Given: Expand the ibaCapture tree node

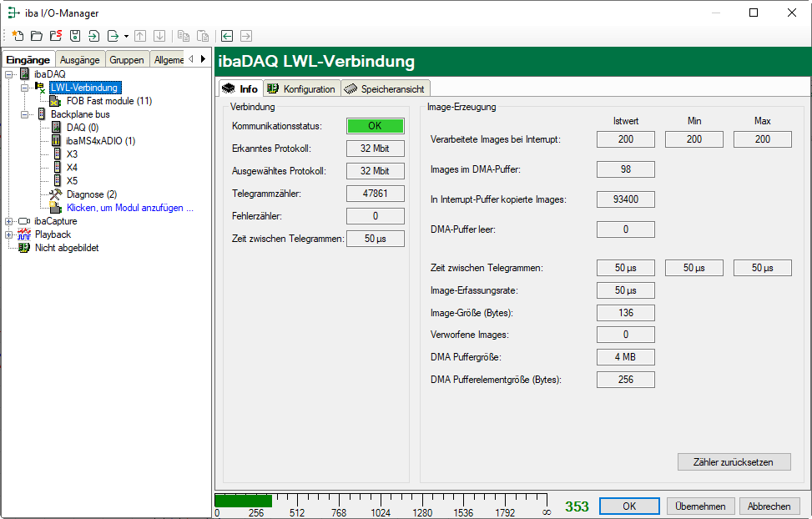Looking at the screenshot, I should (x=9, y=221).
